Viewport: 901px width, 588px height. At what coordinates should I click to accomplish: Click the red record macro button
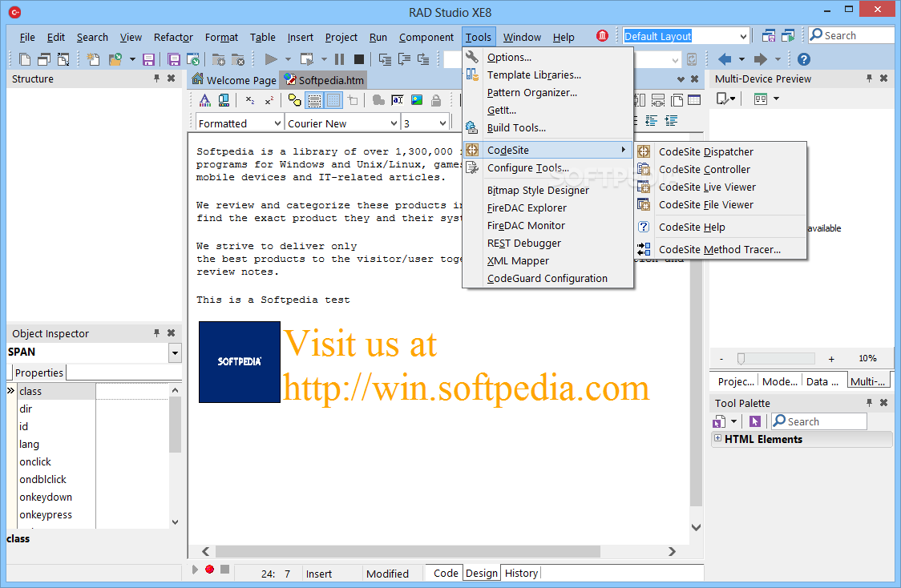coord(210,569)
